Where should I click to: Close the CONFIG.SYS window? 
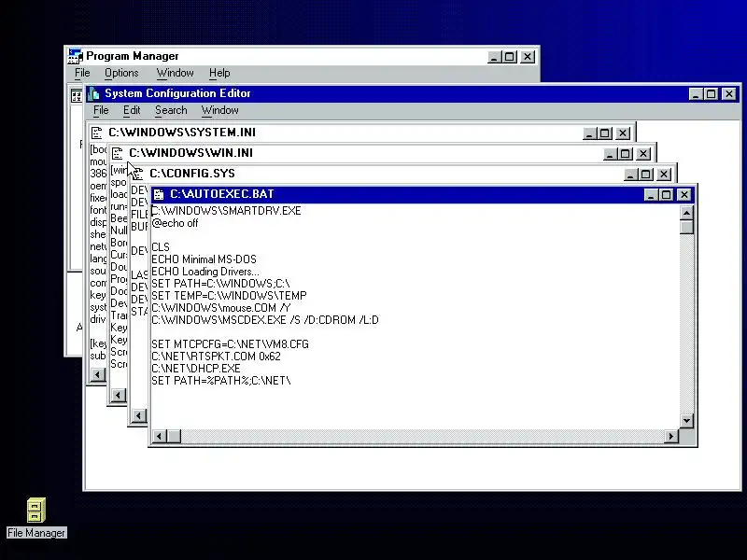coord(664,175)
